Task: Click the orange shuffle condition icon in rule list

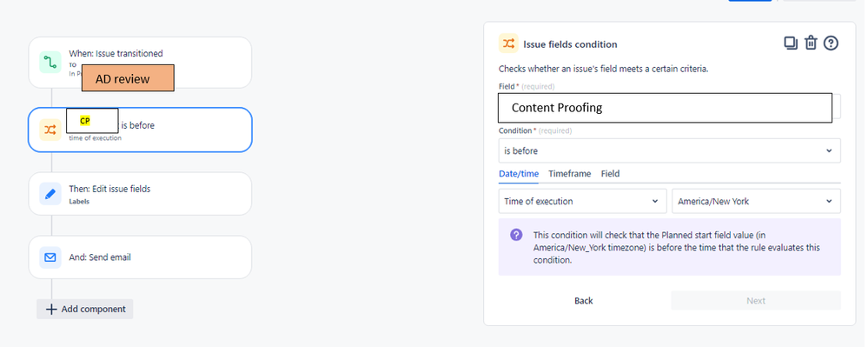Action: (x=50, y=130)
